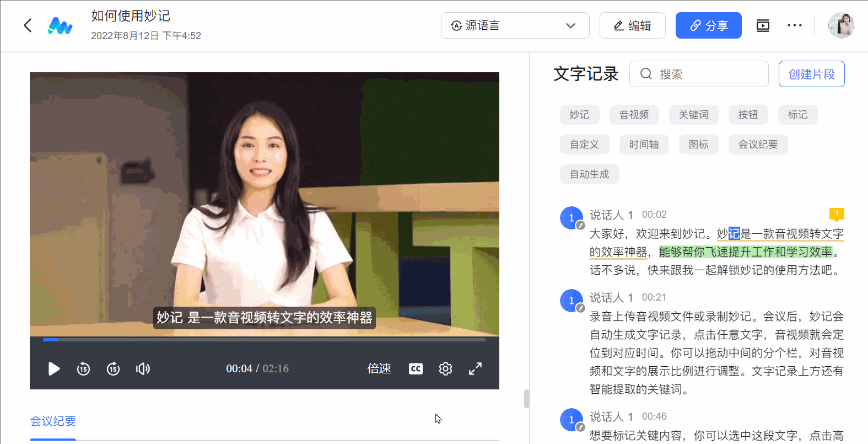Enter fullscreen mode
The width and height of the screenshot is (868, 444).
tap(475, 368)
